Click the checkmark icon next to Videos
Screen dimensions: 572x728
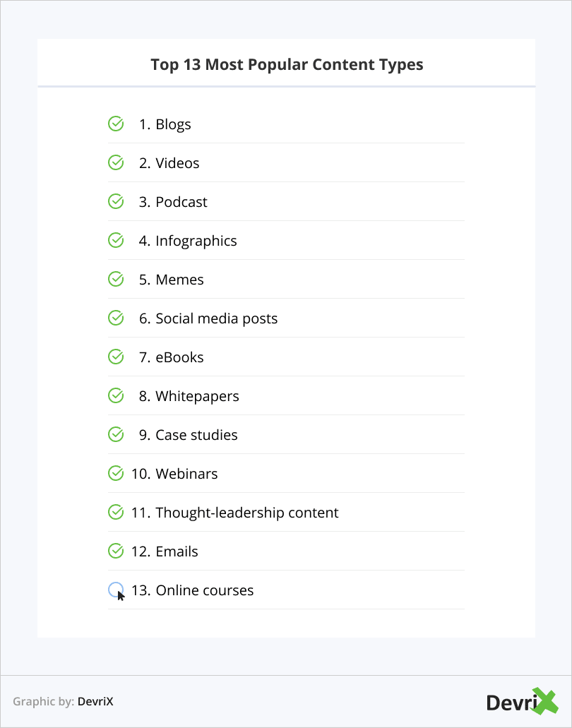[x=116, y=163]
